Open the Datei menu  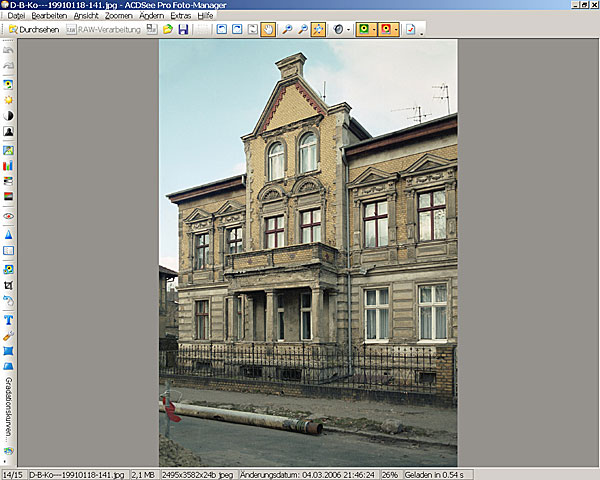[x=16, y=16]
